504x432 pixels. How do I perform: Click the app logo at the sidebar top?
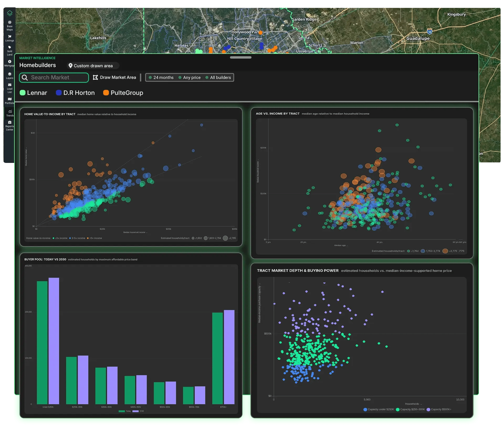pos(10,13)
